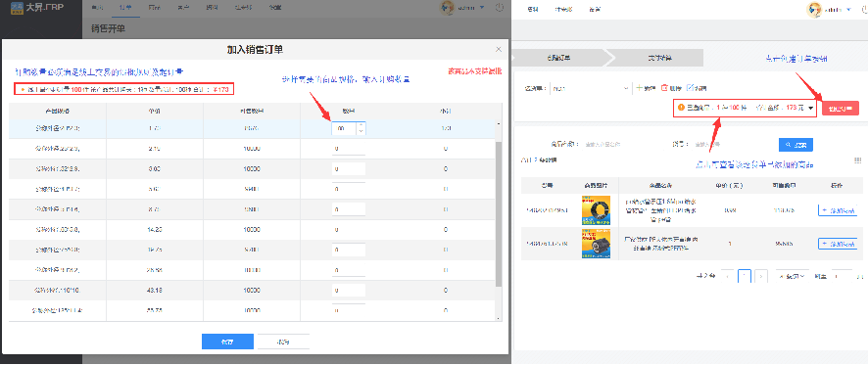
Task: Click the power icon in right window
Action: click(865, 10)
